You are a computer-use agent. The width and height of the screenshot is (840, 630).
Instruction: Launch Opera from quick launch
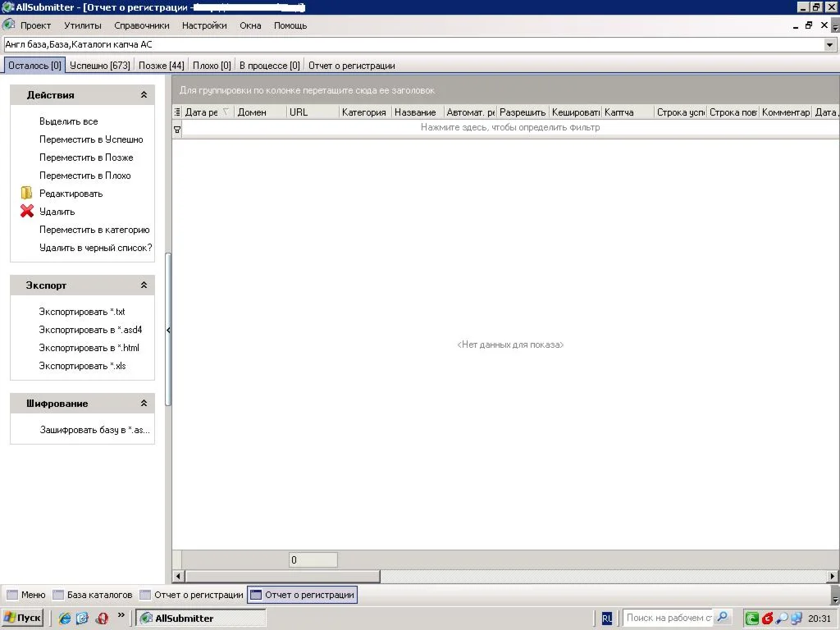102,618
